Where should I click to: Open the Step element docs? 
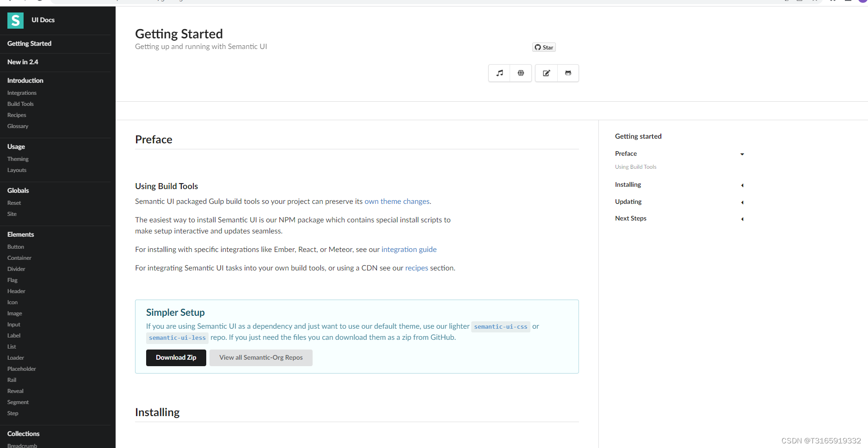click(13, 413)
